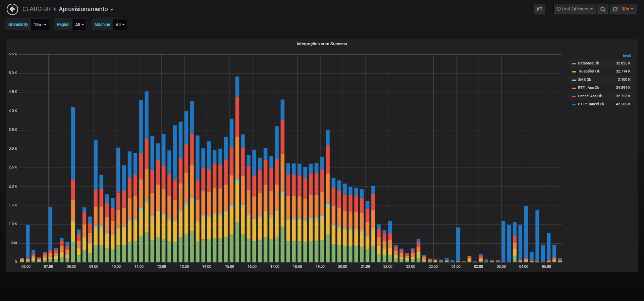This screenshot has height=301, width=644.
Task: Click the 32.825 K total value
Action: click(x=623, y=63)
